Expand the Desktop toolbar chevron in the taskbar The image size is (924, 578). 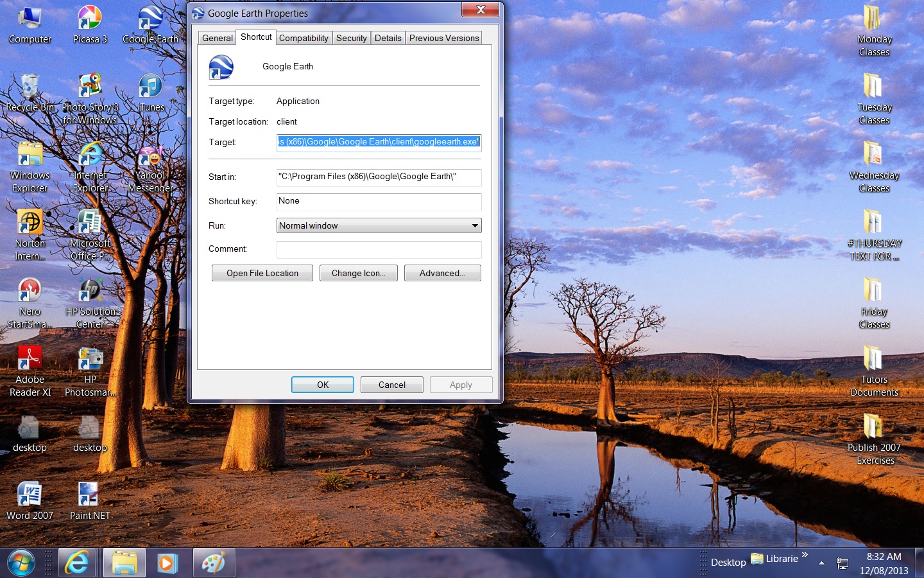point(805,555)
